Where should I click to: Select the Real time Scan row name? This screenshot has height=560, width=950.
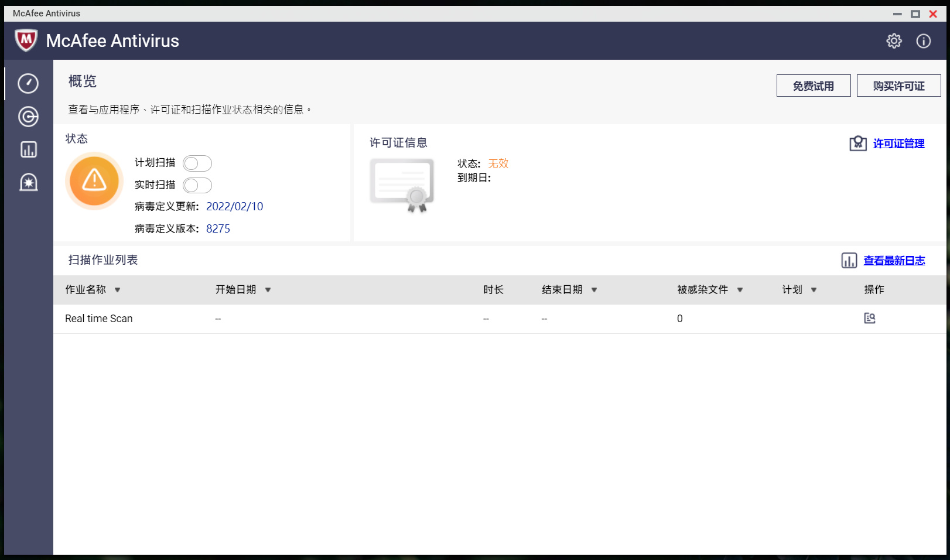click(99, 319)
